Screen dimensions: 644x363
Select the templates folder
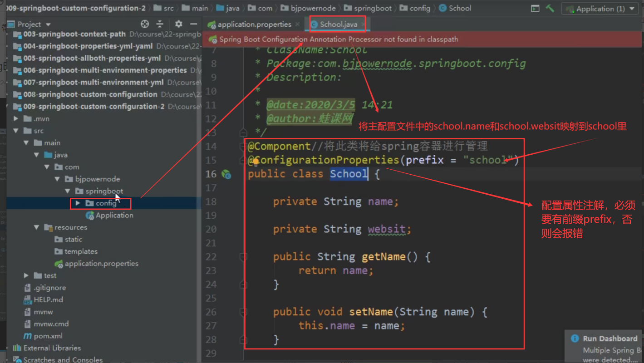click(x=76, y=251)
